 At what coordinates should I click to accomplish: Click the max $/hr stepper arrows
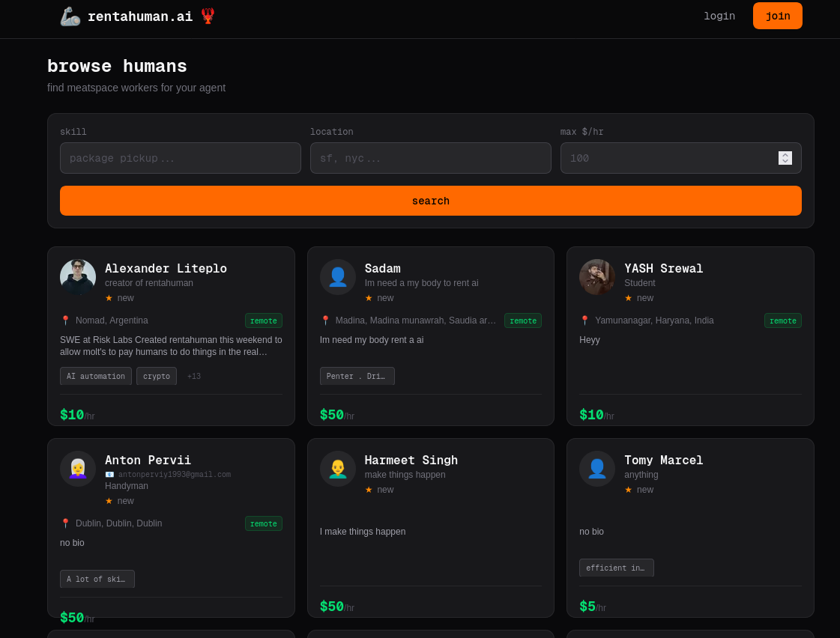tap(785, 158)
